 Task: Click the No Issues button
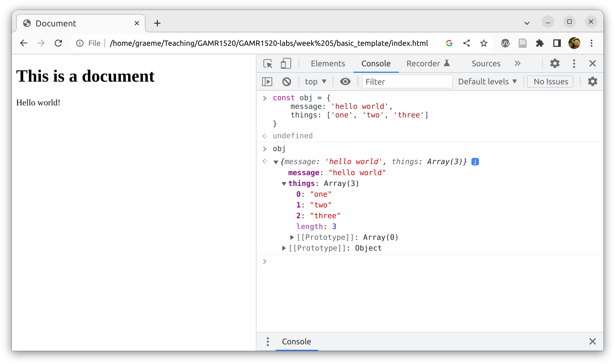[551, 81]
